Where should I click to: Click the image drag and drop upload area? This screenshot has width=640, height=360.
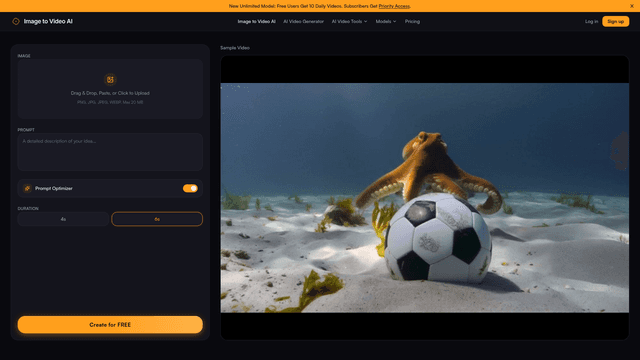[110, 89]
